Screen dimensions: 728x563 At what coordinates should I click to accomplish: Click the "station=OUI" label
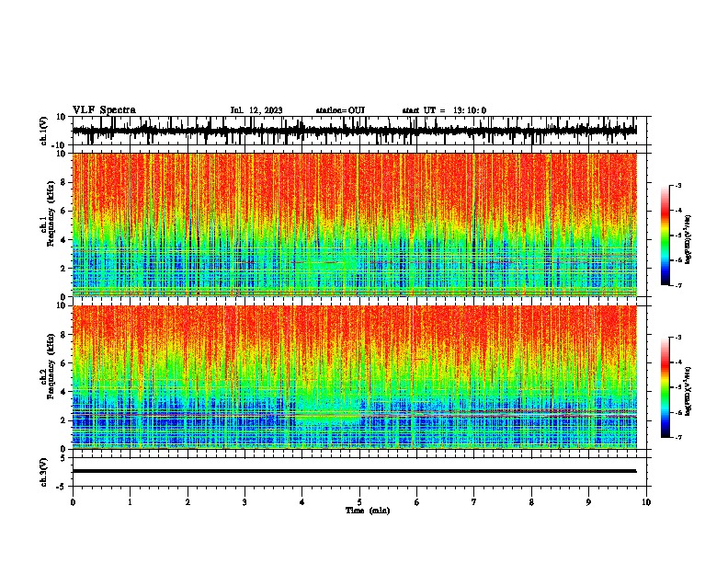pyautogui.click(x=340, y=110)
